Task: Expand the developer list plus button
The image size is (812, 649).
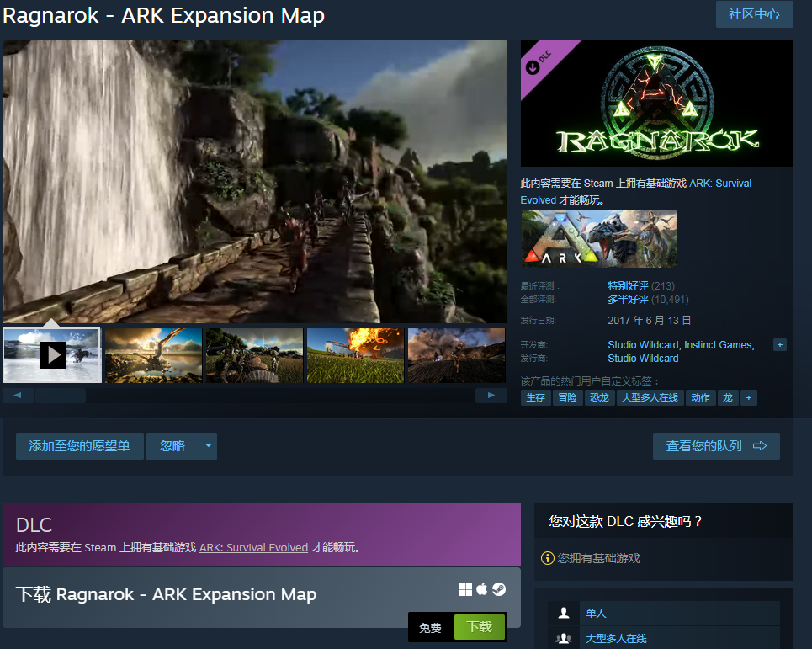Action: pos(780,345)
